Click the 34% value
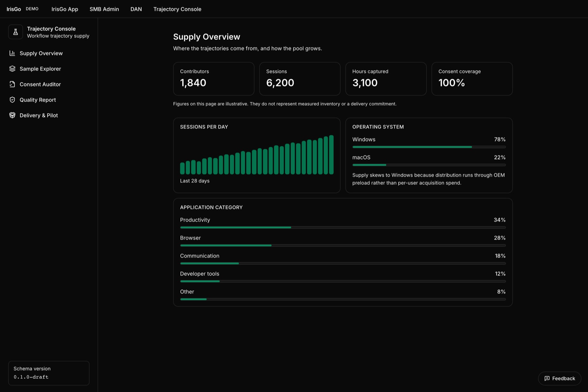The image size is (588, 392). tap(499, 220)
